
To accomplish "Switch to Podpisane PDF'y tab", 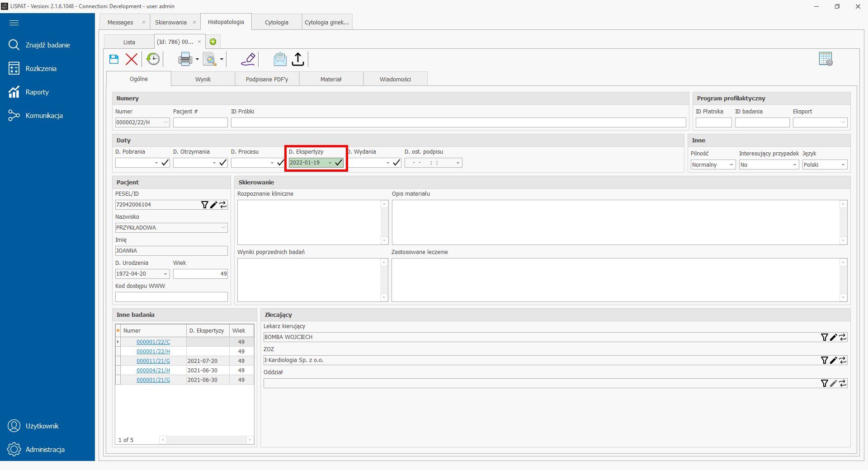I will pyautogui.click(x=267, y=79).
